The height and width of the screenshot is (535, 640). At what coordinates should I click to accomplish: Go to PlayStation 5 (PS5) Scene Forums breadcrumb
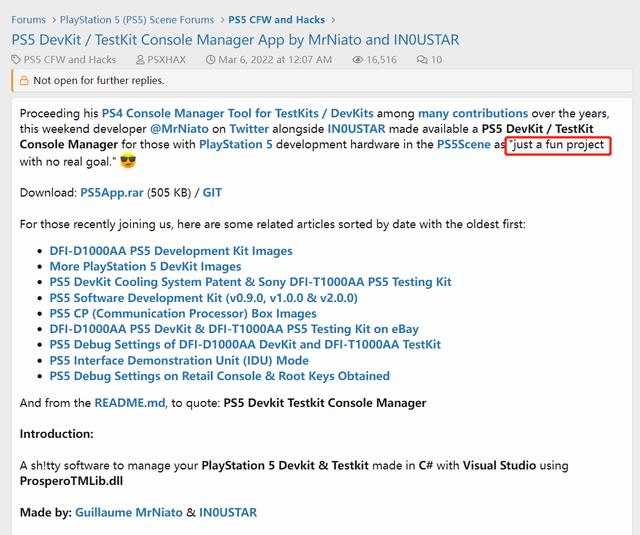[137, 20]
